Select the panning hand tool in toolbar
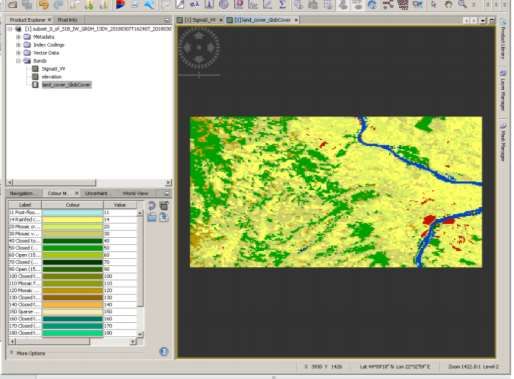Image resolution: width=514 pixels, height=379 pixels. click(448, 4)
